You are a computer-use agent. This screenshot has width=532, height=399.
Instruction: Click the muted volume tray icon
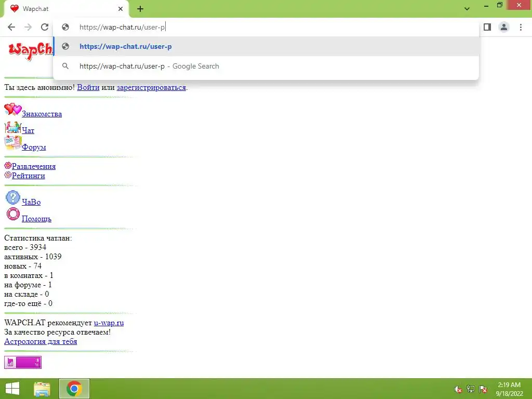click(458, 389)
